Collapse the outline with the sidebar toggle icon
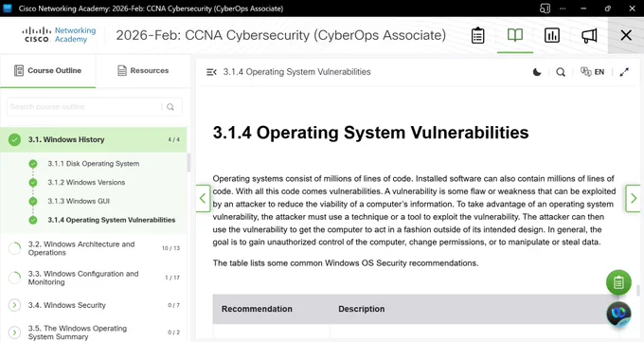This screenshot has height=342, width=644. (211, 72)
